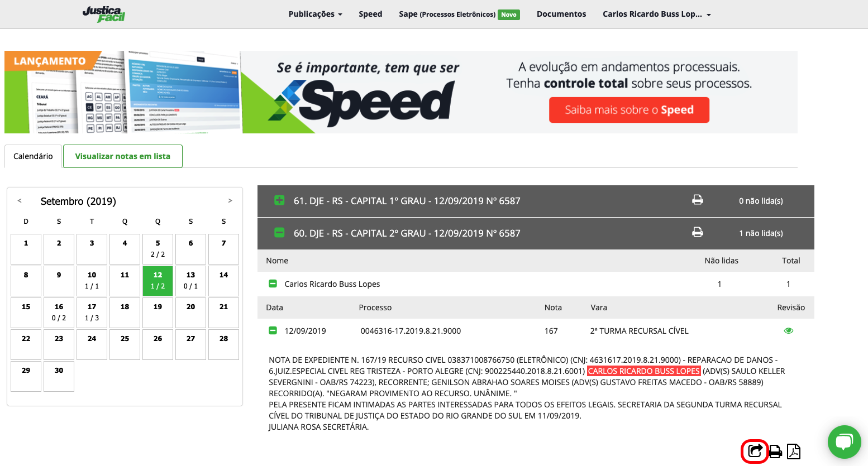
Task: Select calendar day 5 with 2 / 2
Action: (x=158, y=249)
